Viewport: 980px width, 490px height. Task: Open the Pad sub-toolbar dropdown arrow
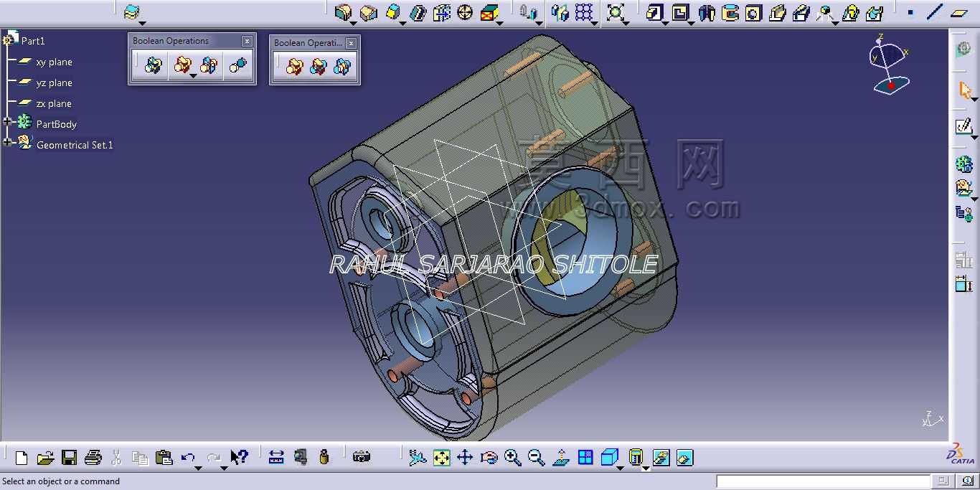665,22
